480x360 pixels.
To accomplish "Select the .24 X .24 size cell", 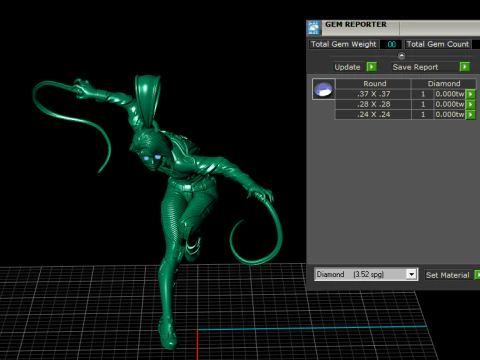I will click(x=373, y=115).
